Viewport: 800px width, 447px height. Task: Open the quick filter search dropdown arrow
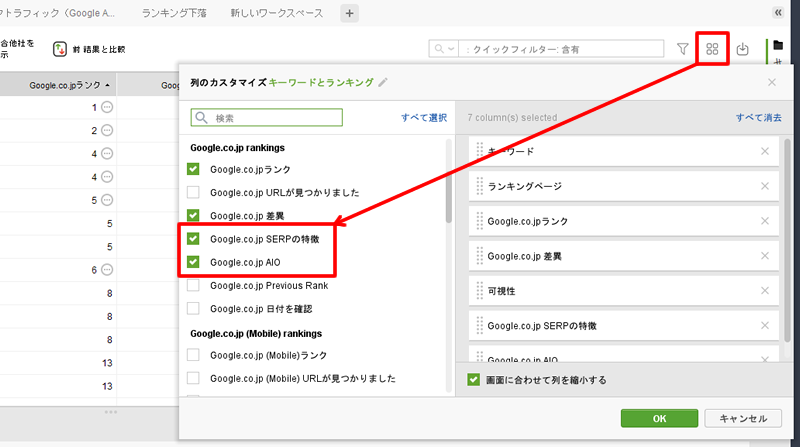[452, 48]
